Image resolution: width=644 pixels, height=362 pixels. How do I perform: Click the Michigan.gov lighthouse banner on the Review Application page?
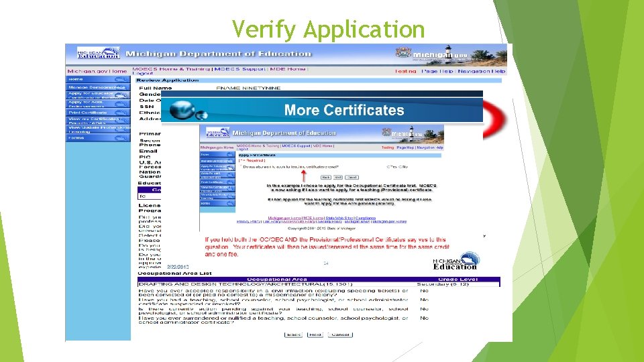(x=451, y=55)
